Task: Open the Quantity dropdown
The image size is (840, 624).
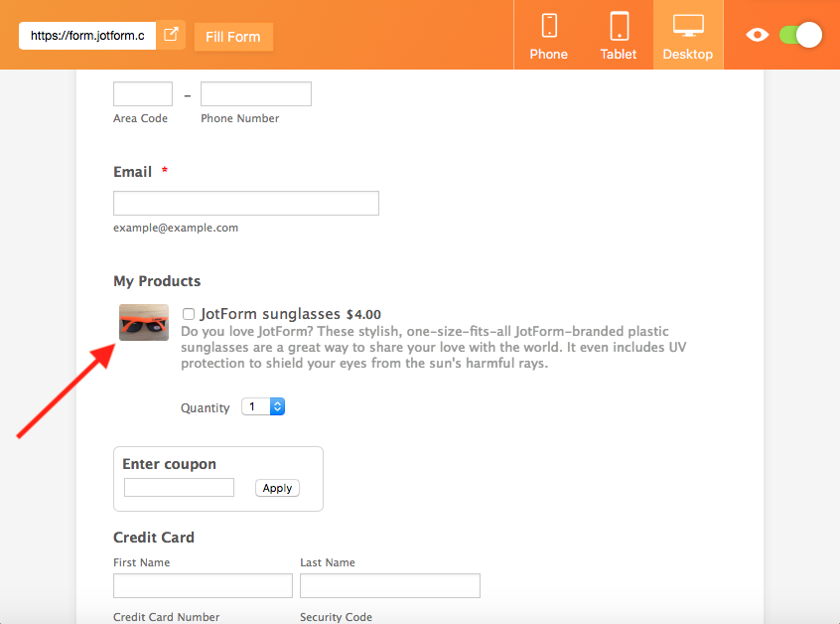Action: [263, 406]
